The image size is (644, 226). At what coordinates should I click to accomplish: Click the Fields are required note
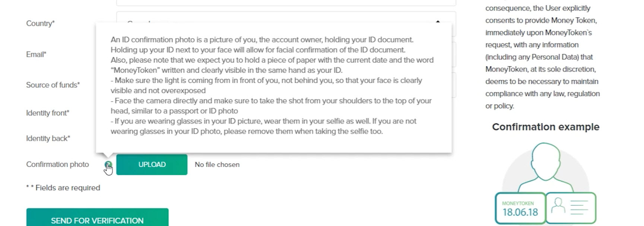click(x=63, y=188)
